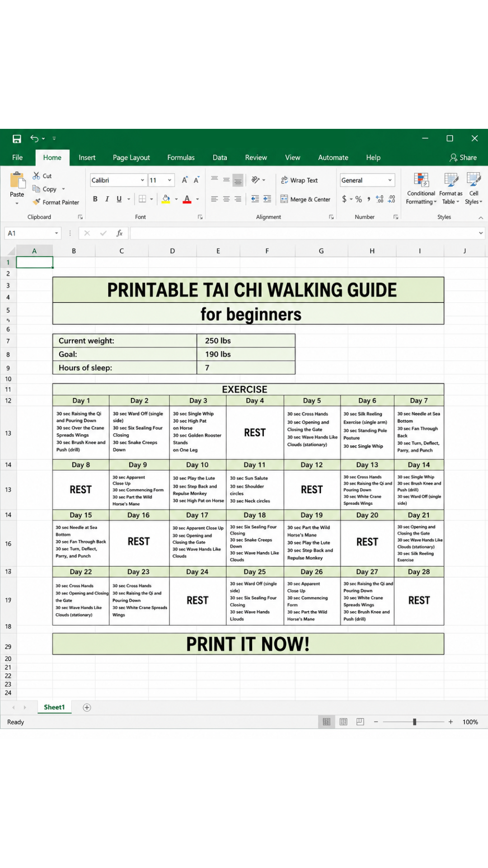
Task: Open the General number format dropdown
Action: (390, 180)
